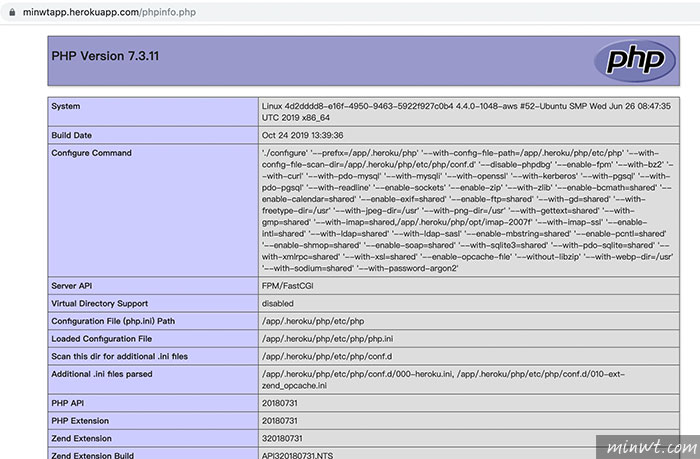Image resolution: width=700 pixels, height=459 pixels.
Task: Click 'Scan this dir for additional .ini files' label
Action: (120, 356)
